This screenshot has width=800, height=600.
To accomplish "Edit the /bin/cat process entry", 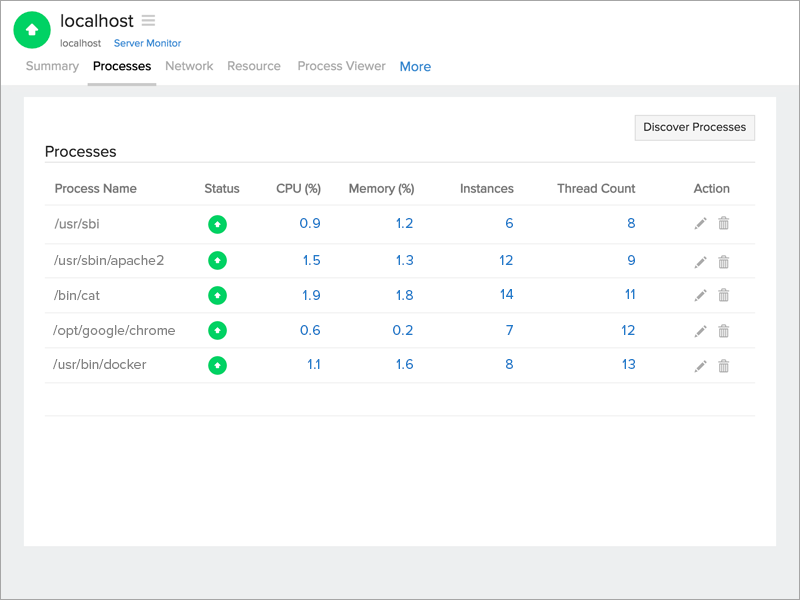I will tap(700, 294).
